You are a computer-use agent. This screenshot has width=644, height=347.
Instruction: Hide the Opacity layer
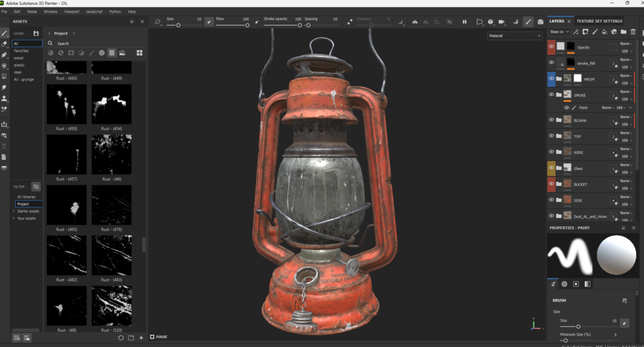(551, 47)
